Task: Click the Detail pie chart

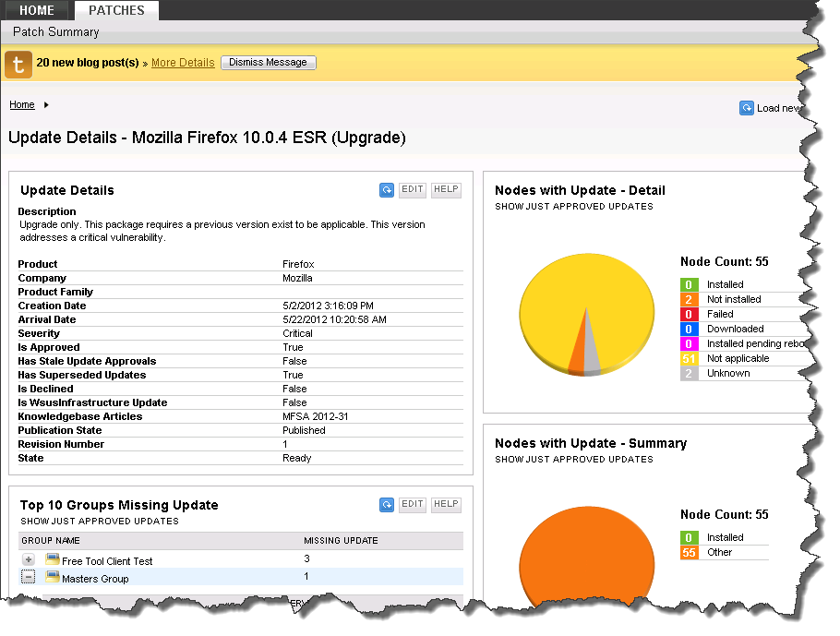Action: (x=587, y=315)
